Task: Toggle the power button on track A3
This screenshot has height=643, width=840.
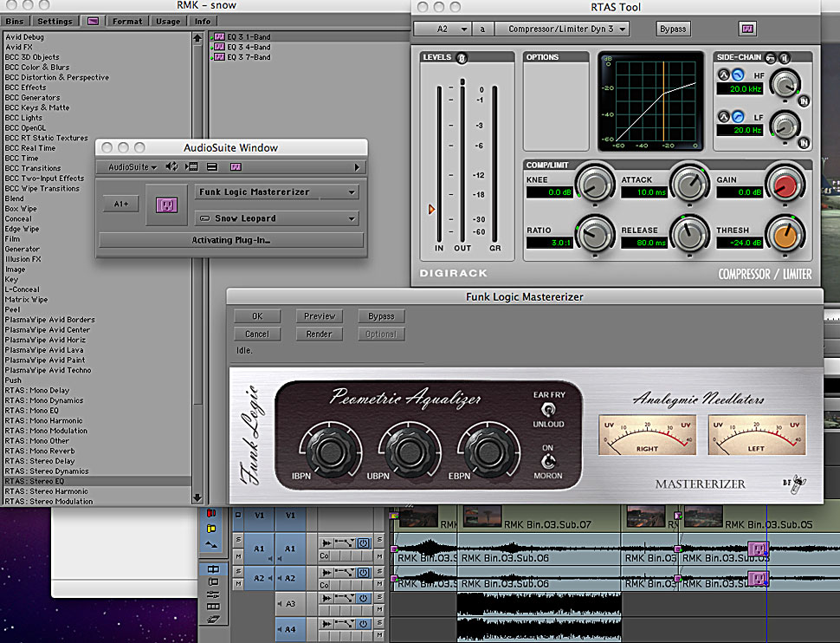Action: (364, 599)
